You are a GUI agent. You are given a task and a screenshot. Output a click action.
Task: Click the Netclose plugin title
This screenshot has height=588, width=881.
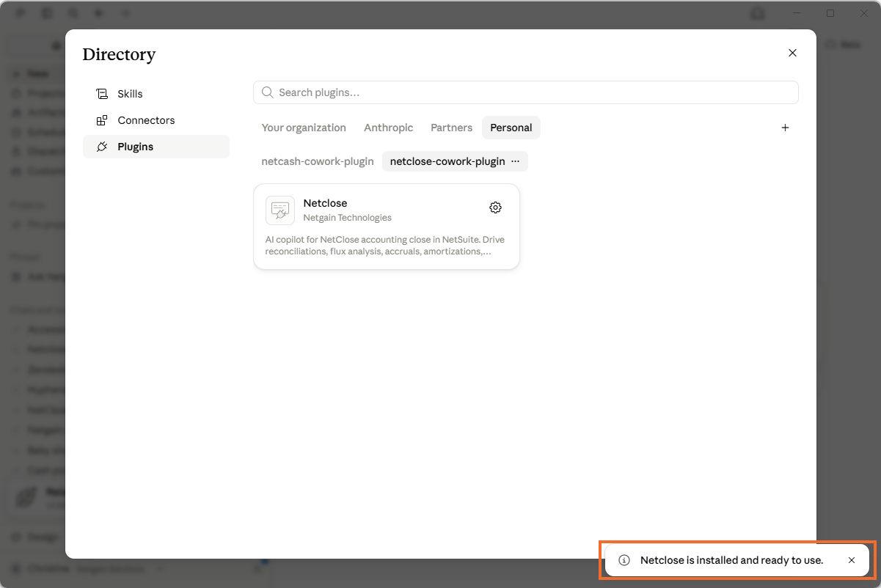pos(325,203)
